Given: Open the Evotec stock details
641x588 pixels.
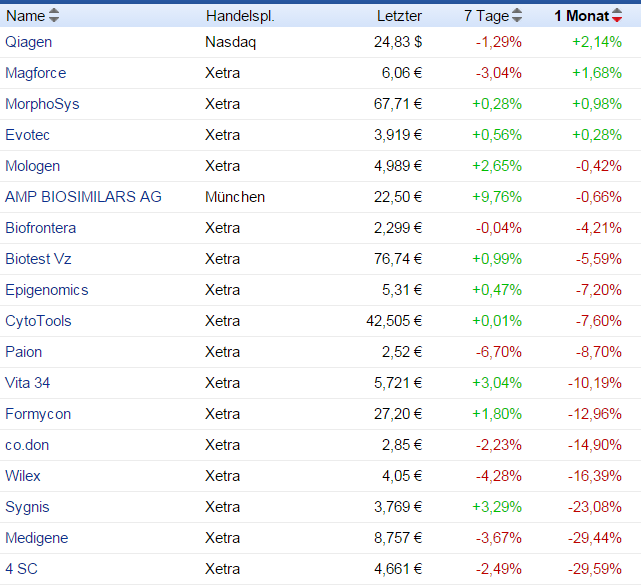Looking at the screenshot, I should [x=27, y=135].
